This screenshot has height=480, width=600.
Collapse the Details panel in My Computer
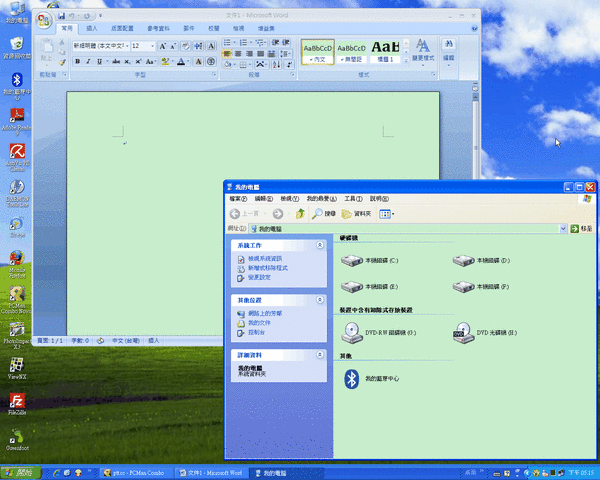pos(320,355)
